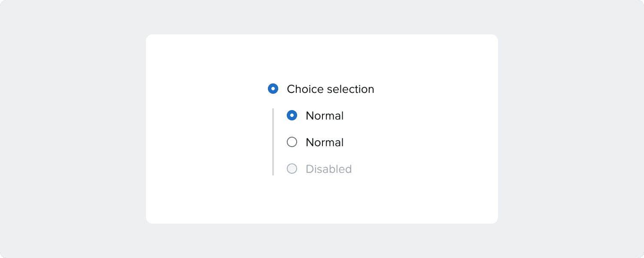This screenshot has width=644, height=258.
Task: Click the "Choice selection" label text
Action: [x=330, y=89]
